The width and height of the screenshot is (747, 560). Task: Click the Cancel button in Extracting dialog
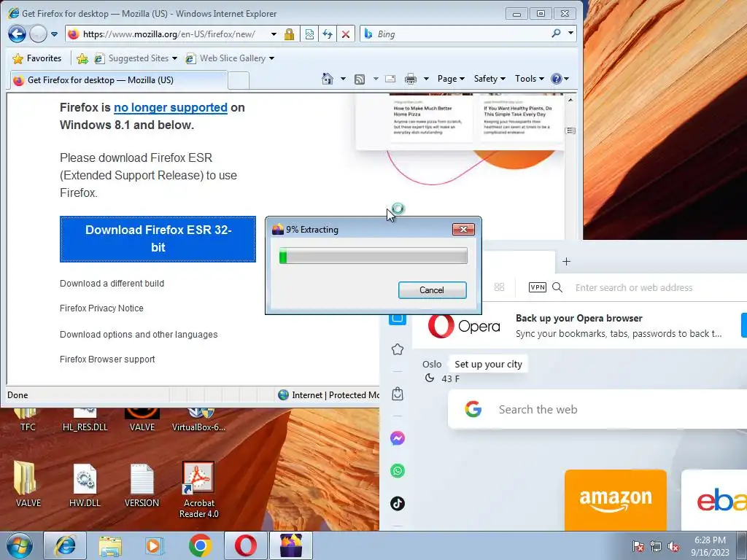tap(432, 290)
